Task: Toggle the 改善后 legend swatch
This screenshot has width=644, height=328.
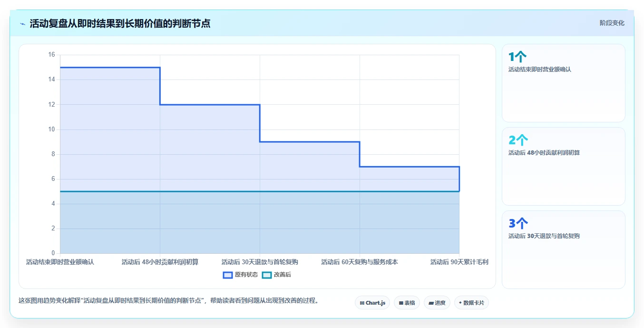Action: tap(267, 275)
